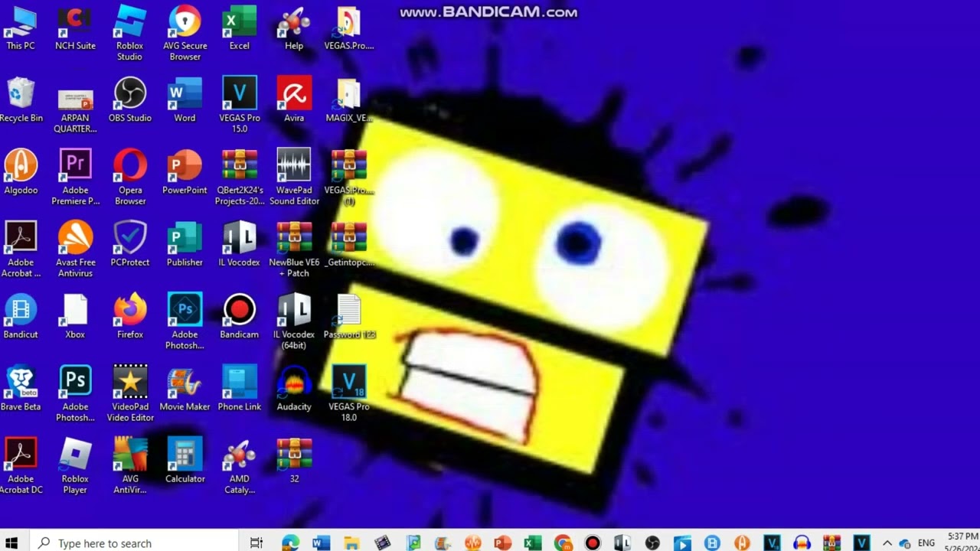Open MAGIX_VE folder
The image size is (980, 551).
click(348, 100)
